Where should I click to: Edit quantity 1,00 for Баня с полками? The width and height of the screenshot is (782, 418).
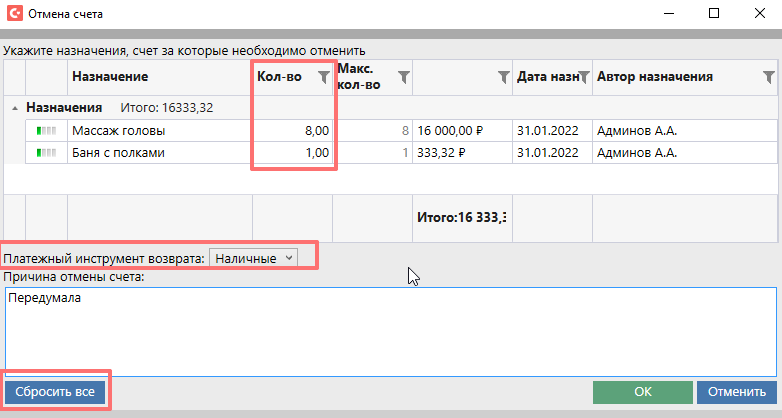293,153
